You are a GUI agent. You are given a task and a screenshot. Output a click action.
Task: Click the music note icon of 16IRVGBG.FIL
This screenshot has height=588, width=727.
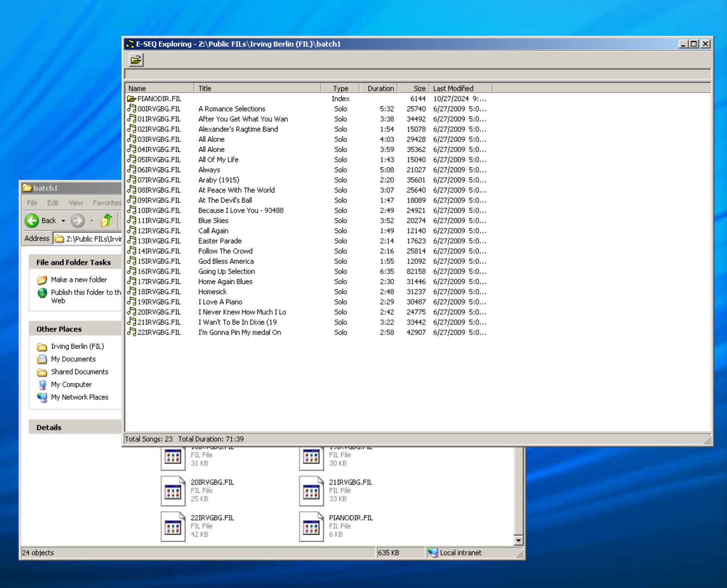pos(132,271)
